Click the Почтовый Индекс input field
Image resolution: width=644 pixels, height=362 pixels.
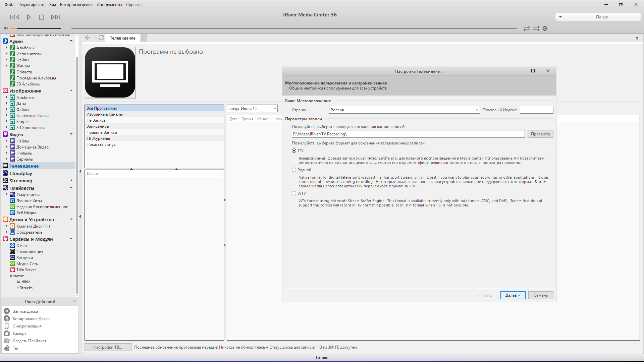[536, 110]
